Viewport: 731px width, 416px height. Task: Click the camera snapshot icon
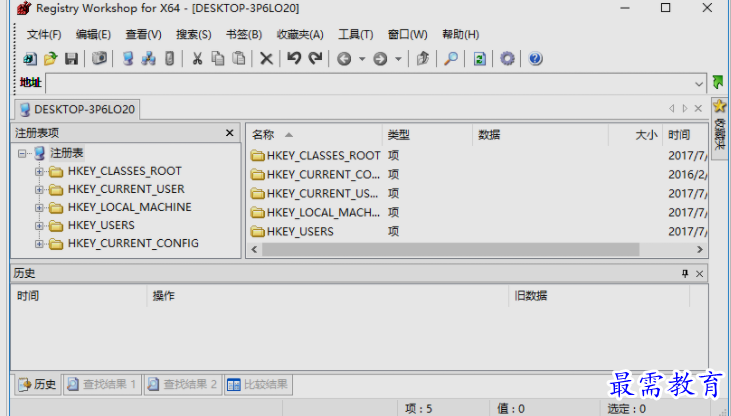click(99, 58)
